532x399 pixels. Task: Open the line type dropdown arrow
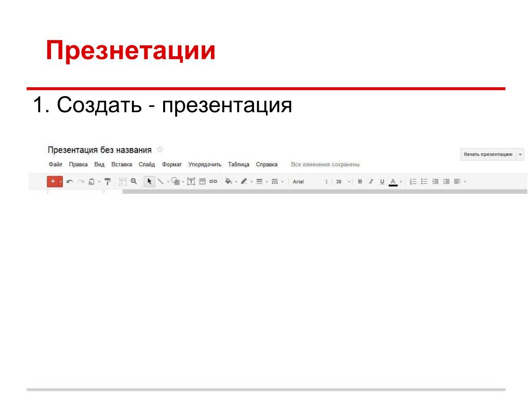pos(168,182)
